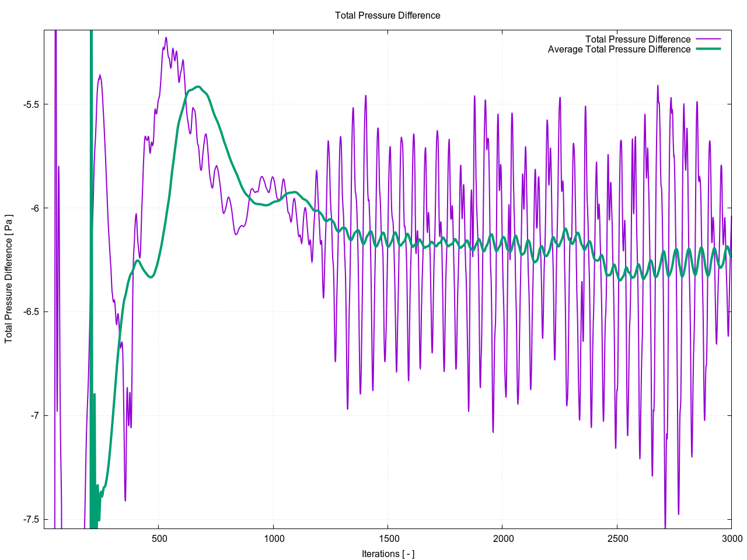Click the -7.5 tick label on the y-axis
This screenshot has height=560, width=747.
tap(31, 519)
